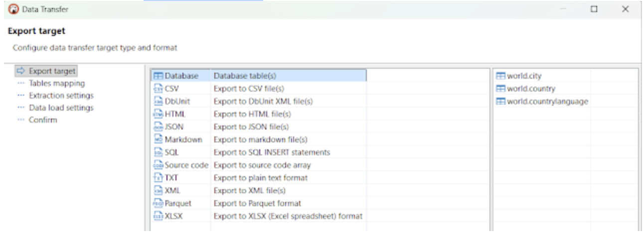The width and height of the screenshot is (644, 248).
Task: Click the Export target arrow icon
Action: pyautogui.click(x=21, y=71)
